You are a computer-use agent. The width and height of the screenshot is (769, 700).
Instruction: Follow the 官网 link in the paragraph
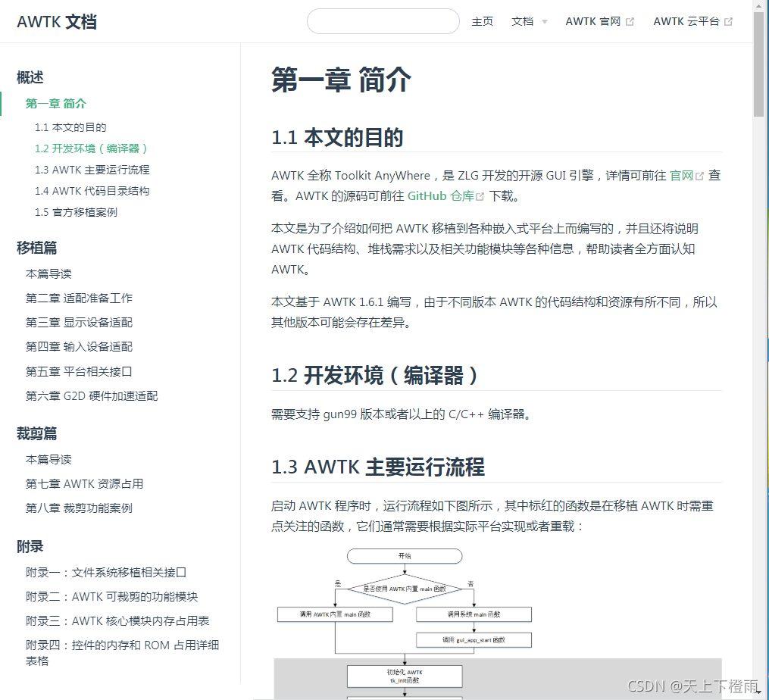681,176
